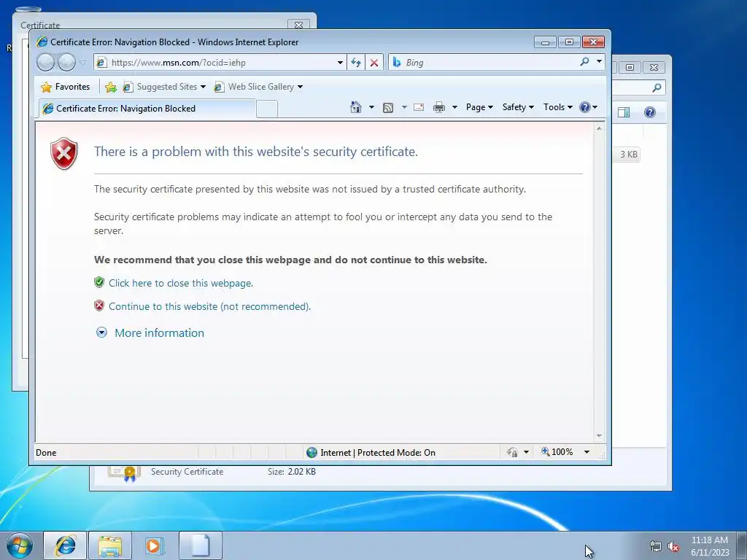
Task: Open the Favorites star button
Action: 46,87
